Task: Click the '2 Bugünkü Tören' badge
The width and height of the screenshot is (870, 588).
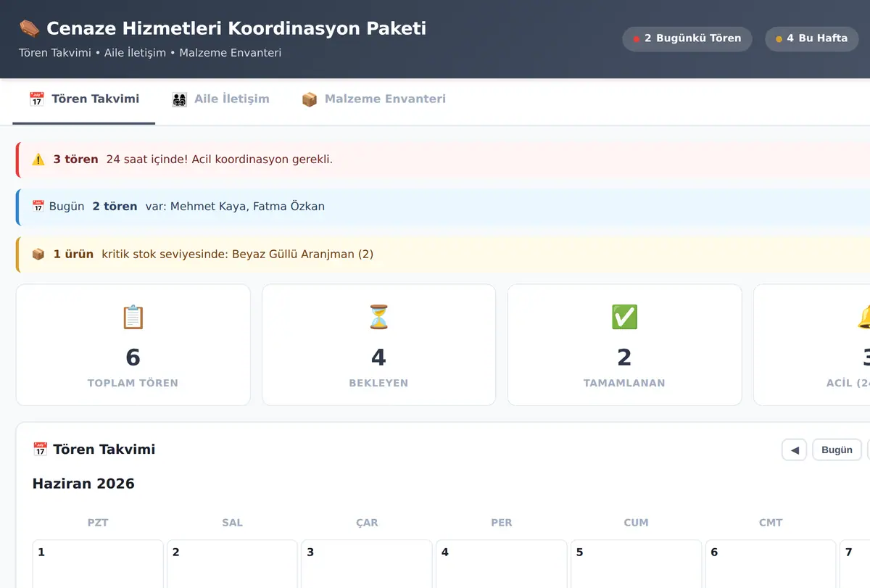Action: tap(687, 38)
